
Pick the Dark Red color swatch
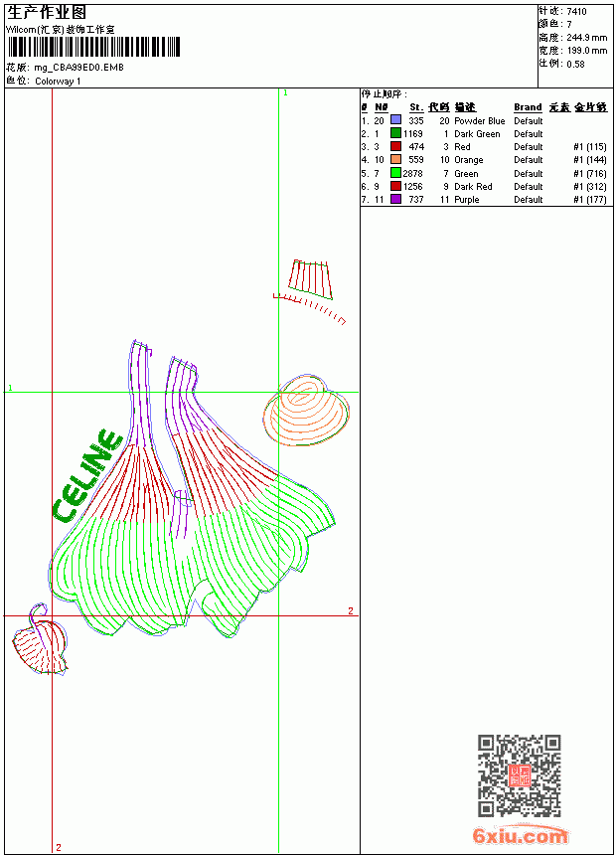pyautogui.click(x=395, y=186)
